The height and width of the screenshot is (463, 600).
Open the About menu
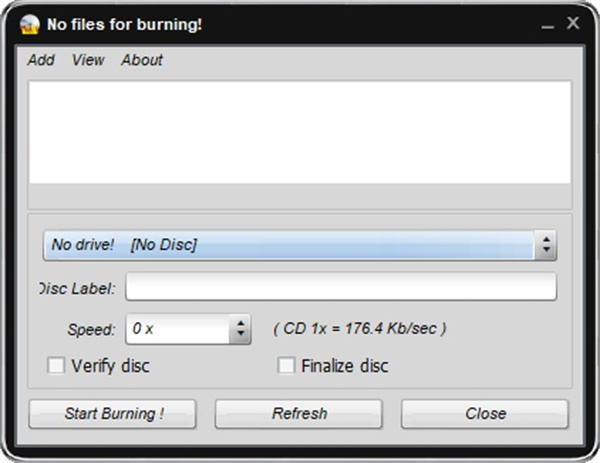(142, 60)
